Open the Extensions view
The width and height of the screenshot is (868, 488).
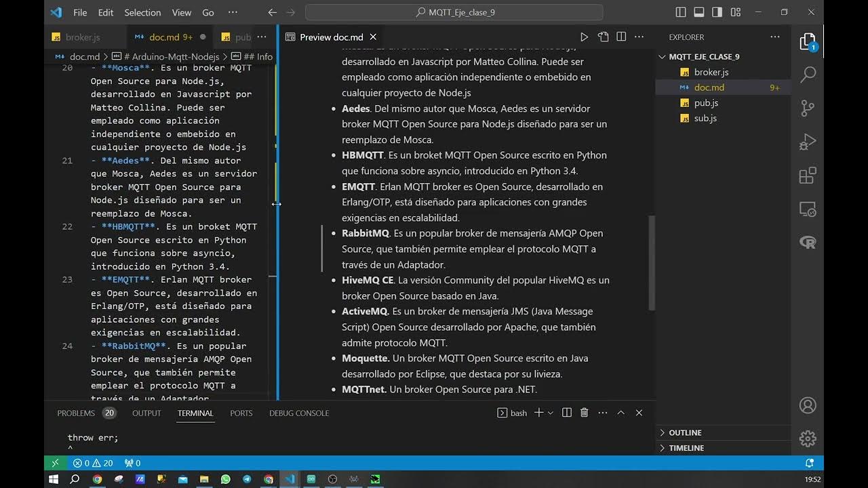pyautogui.click(x=808, y=176)
